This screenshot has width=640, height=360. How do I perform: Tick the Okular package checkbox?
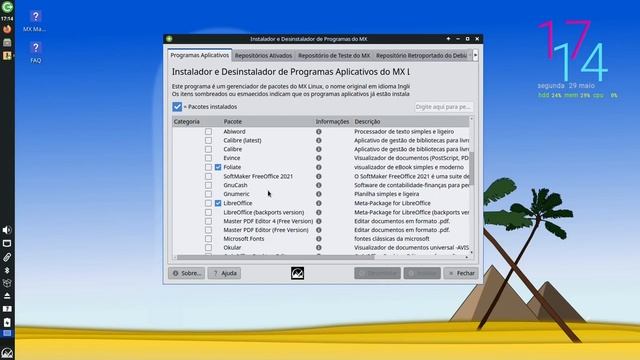[x=209, y=247]
